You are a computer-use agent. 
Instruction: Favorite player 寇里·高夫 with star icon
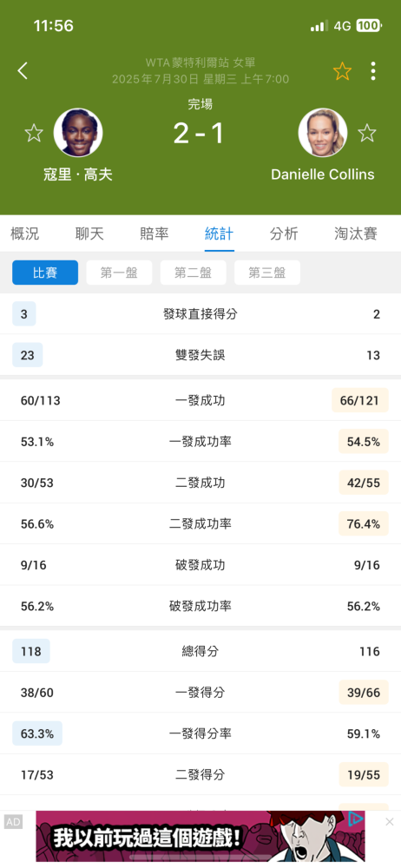coord(34,133)
